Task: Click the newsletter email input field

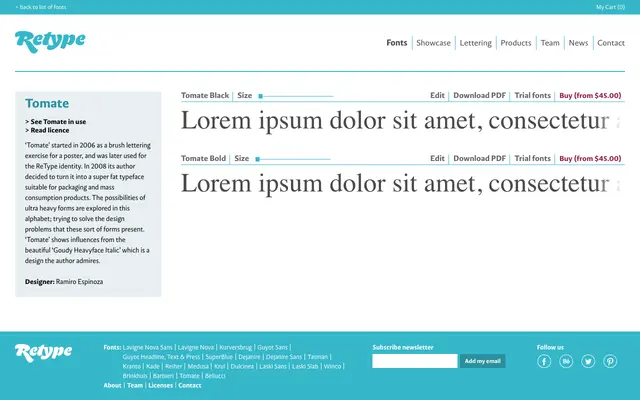Action: pyautogui.click(x=415, y=361)
